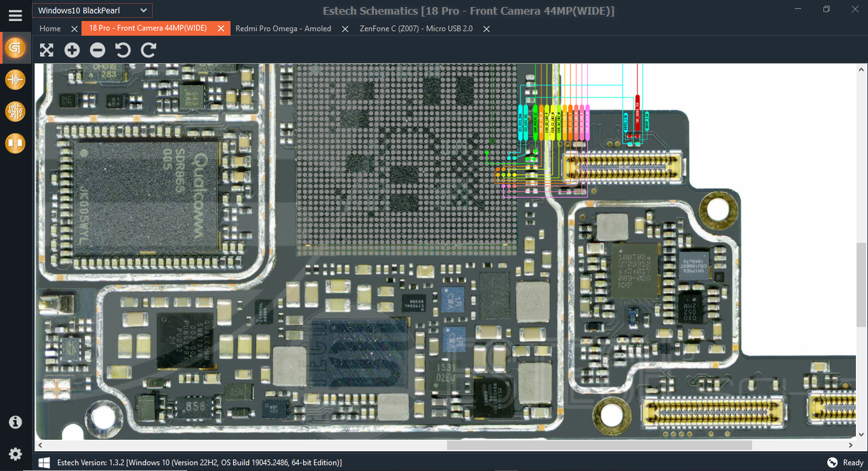Viewport: 868px width, 471px height.
Task: Close the Home tab
Action: click(75, 29)
